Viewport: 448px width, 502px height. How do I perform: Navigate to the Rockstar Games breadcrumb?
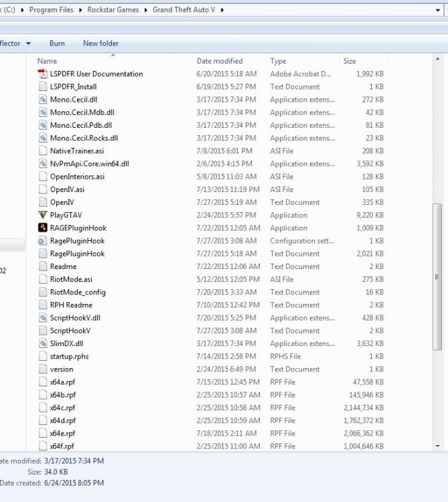[x=113, y=10]
